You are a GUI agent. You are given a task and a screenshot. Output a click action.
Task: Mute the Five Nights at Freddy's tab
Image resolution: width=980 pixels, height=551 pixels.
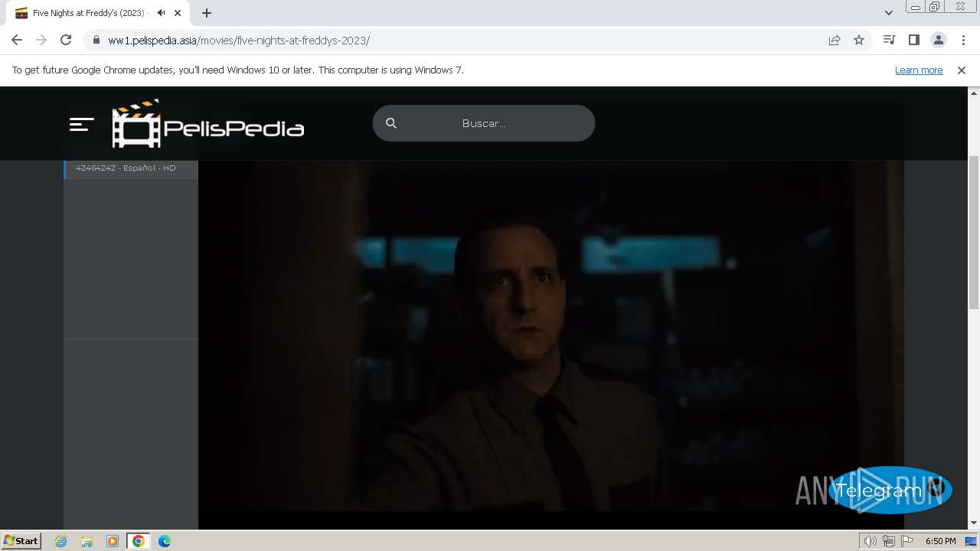point(161,13)
